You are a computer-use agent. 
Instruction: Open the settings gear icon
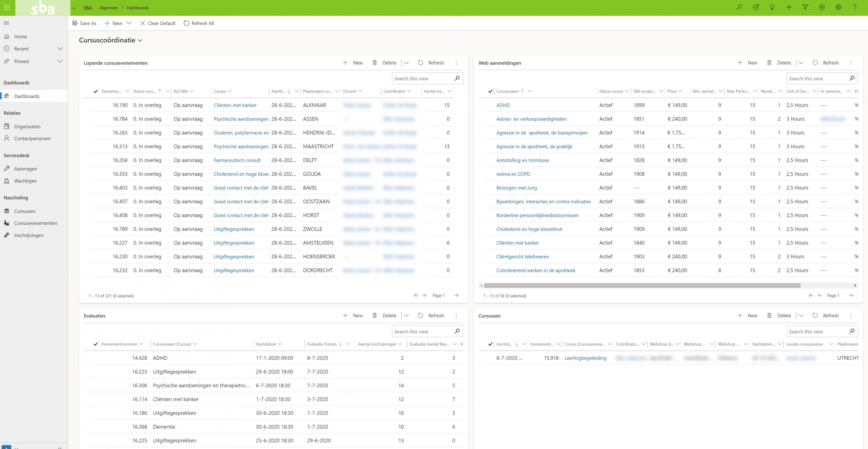[838, 7]
